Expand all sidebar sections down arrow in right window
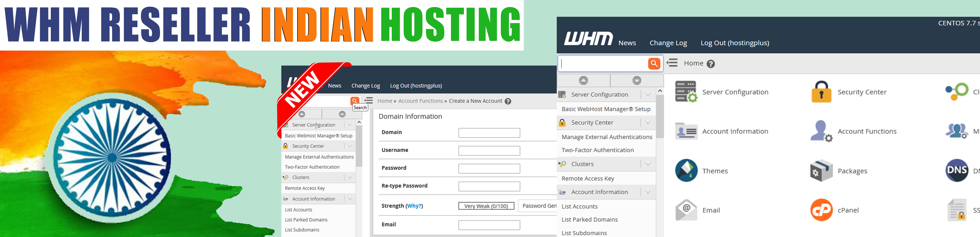 tap(637, 80)
